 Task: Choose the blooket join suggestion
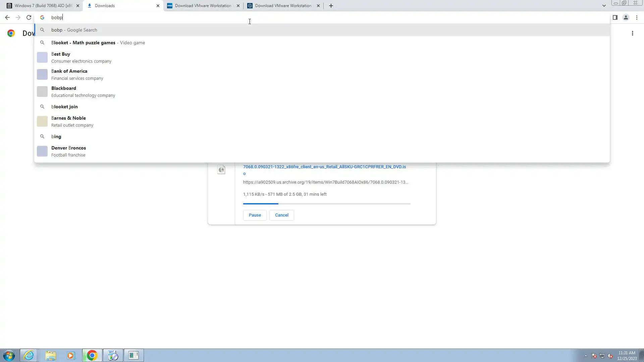click(x=64, y=107)
